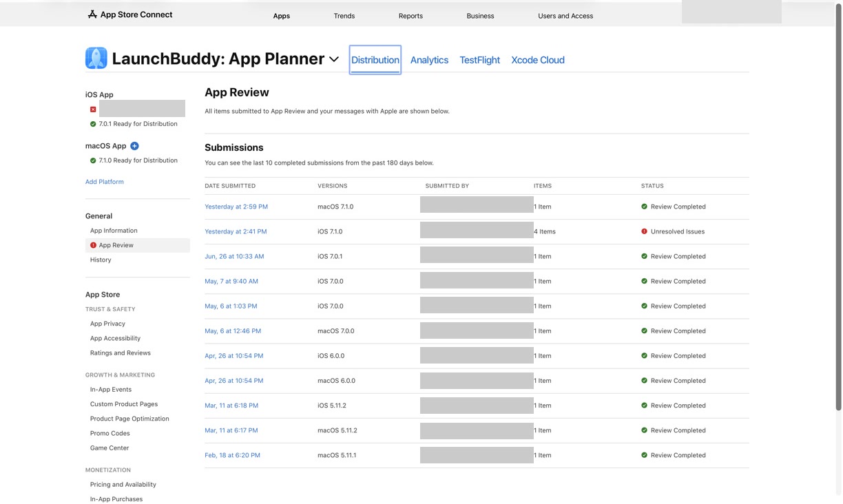Open submission from Jun, 26 at 10:33 AM
The width and height of the screenshot is (843, 504).
(x=234, y=256)
